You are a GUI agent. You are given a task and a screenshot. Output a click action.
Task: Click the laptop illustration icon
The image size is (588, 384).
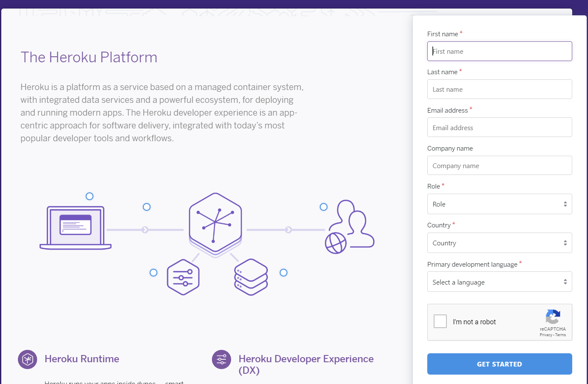(x=75, y=228)
